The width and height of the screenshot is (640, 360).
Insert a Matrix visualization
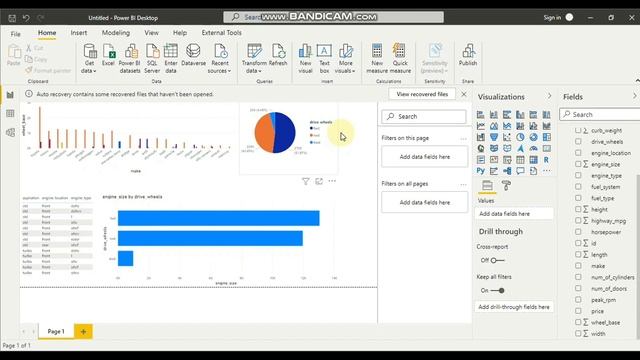[x=533, y=160]
